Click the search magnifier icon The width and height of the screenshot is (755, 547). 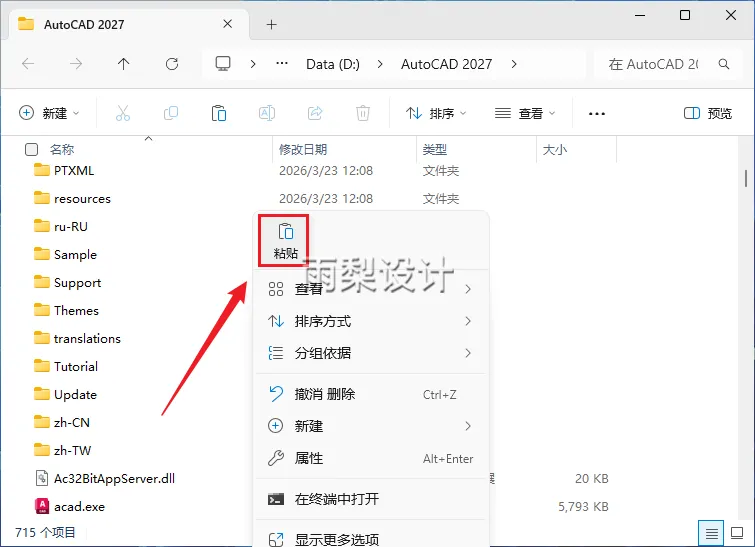click(724, 64)
